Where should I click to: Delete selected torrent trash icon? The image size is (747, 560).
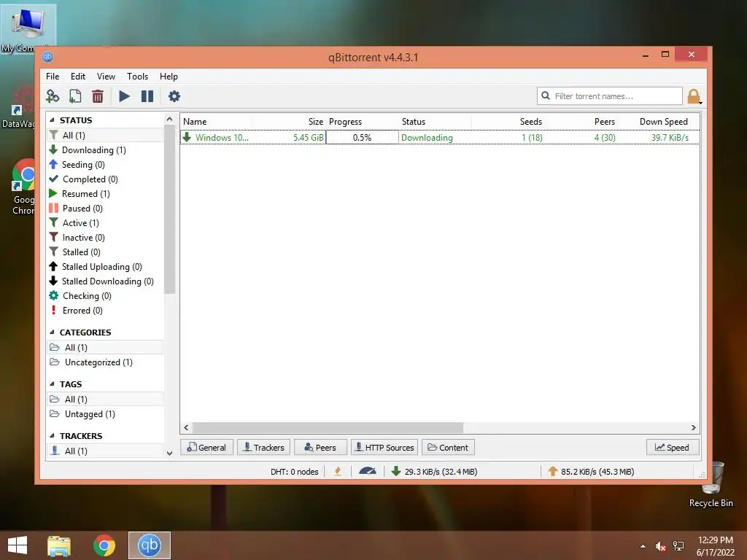[x=97, y=96]
